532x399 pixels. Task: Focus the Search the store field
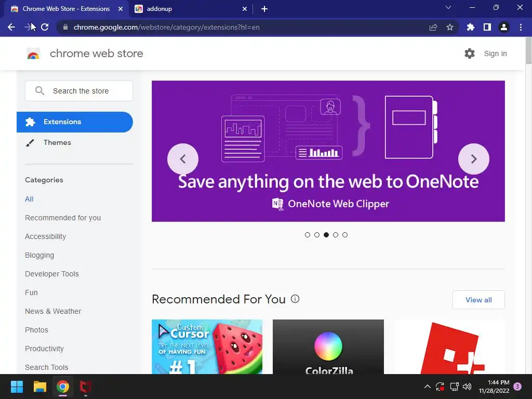[x=79, y=91]
